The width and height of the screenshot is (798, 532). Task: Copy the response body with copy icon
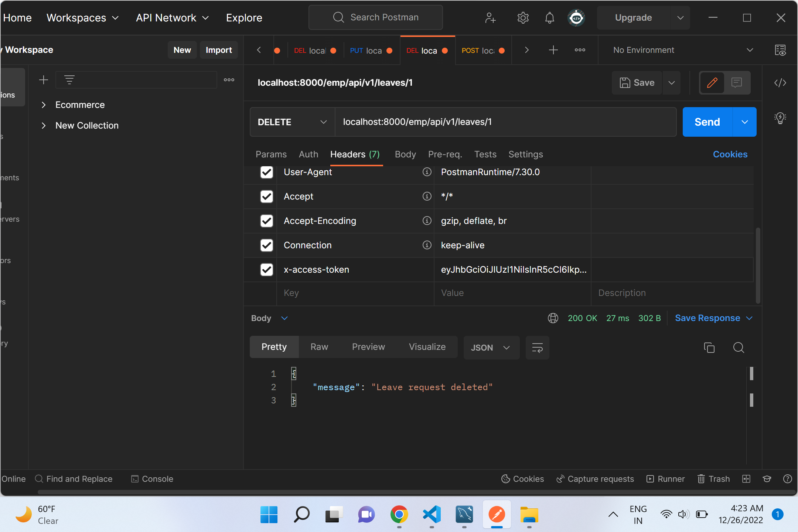[x=709, y=347]
